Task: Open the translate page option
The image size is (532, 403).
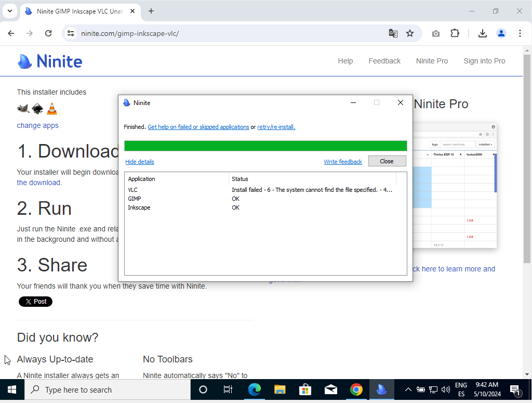Action: click(393, 33)
